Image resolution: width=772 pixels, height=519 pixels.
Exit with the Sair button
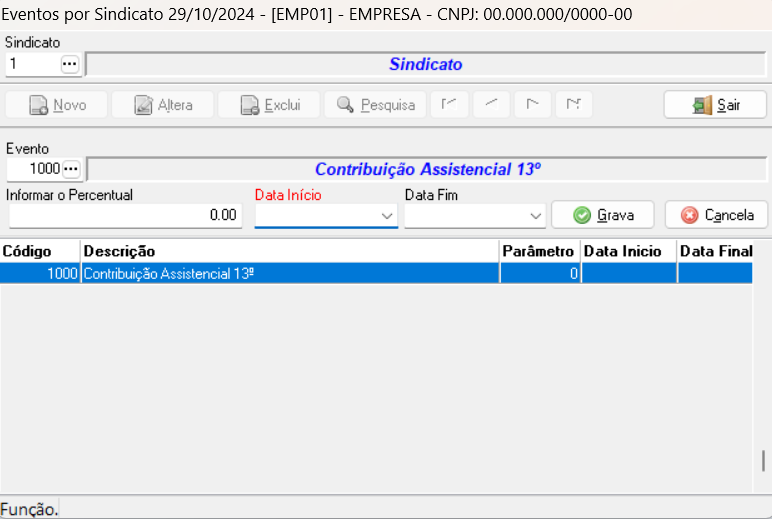click(x=715, y=104)
